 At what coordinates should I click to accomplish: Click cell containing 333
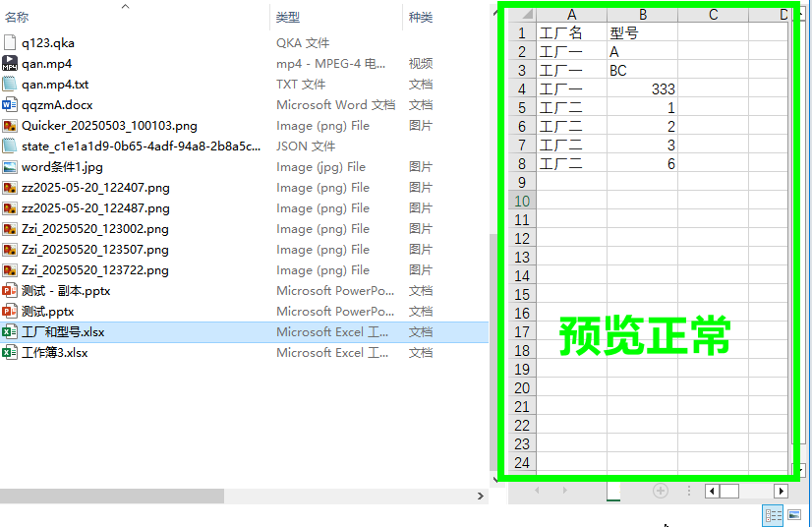point(643,89)
